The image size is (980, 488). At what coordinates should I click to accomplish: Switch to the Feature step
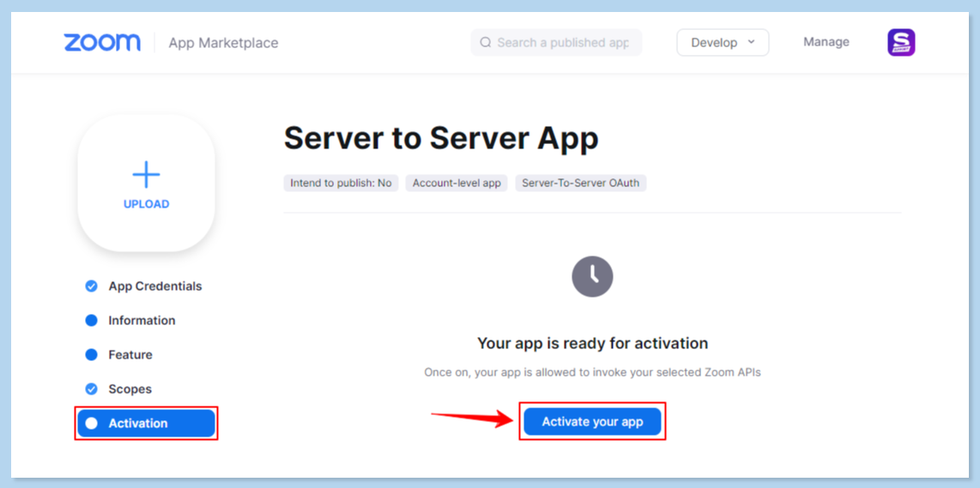[x=130, y=355]
